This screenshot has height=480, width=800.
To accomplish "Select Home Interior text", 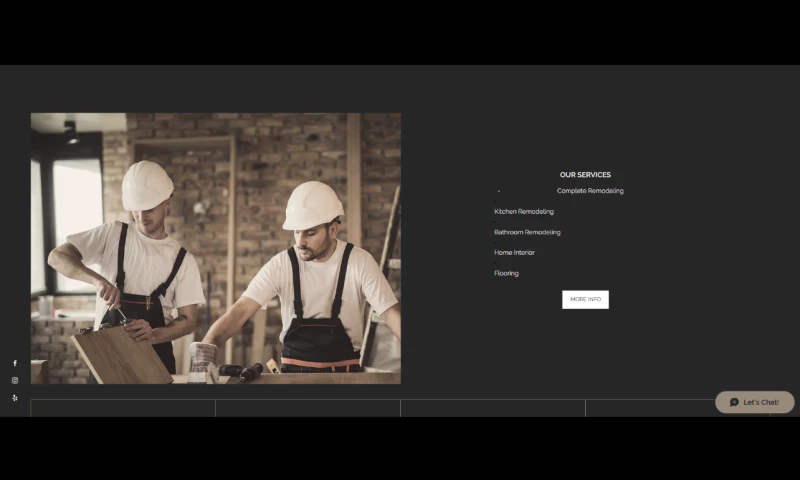I will [x=514, y=252].
